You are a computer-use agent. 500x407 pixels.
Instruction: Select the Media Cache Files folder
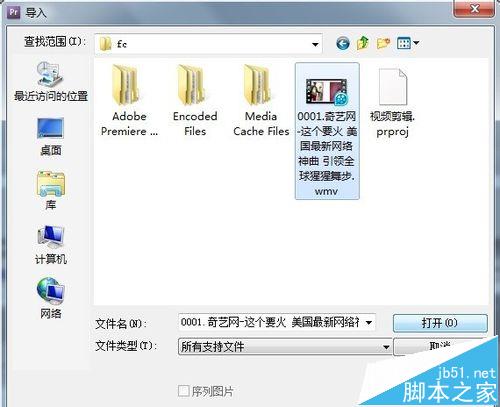(261, 100)
